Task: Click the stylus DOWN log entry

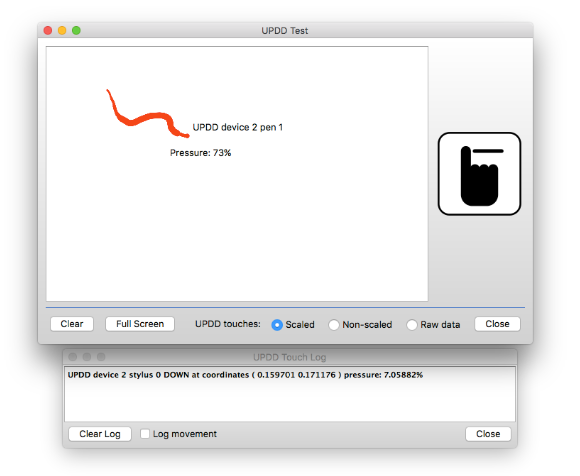Action: (x=245, y=375)
